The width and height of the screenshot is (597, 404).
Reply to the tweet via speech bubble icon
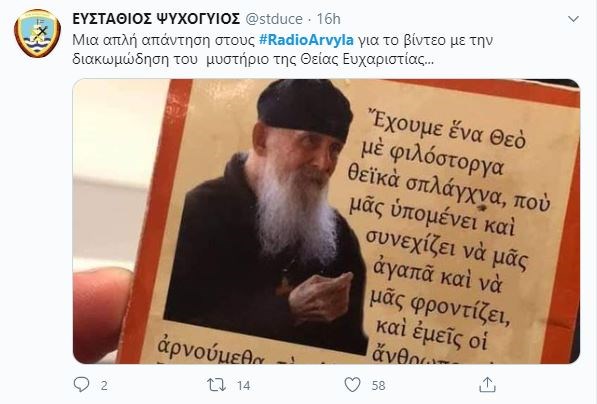81,385
